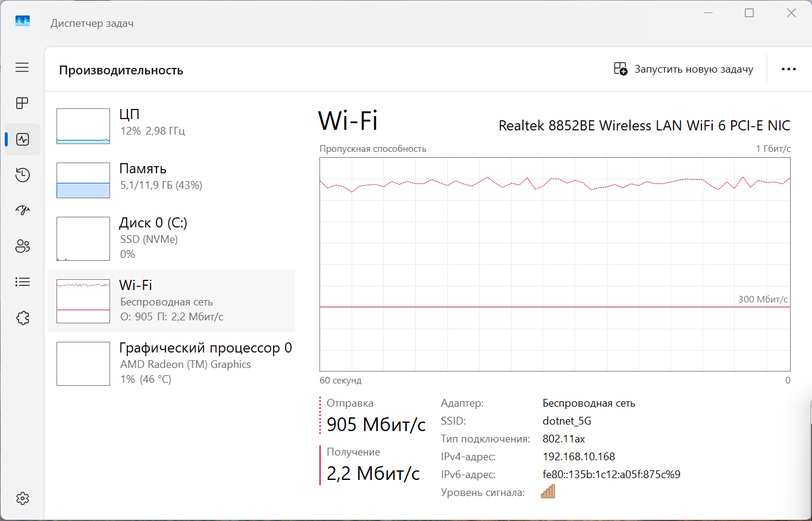Open the Processes page icon
The image size is (812, 521).
point(22,103)
